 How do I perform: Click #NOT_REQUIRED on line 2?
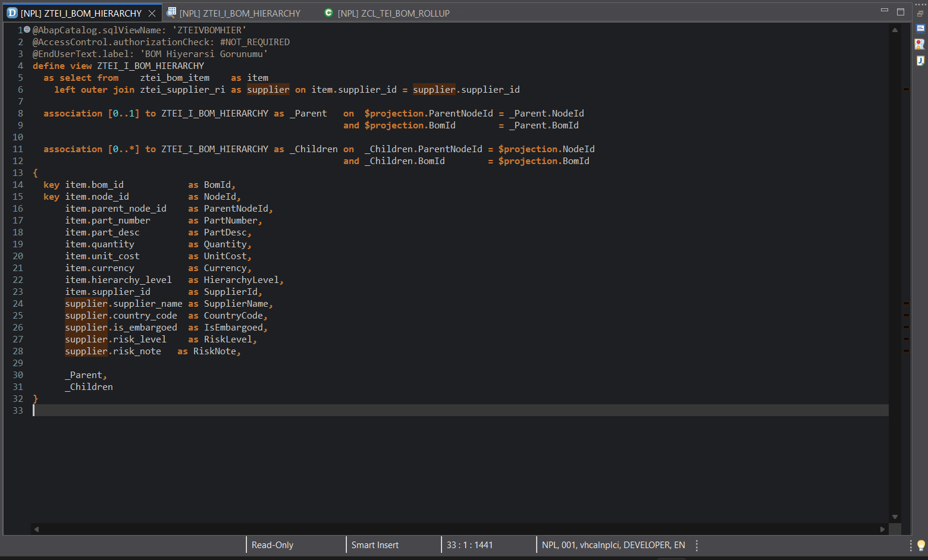255,42
